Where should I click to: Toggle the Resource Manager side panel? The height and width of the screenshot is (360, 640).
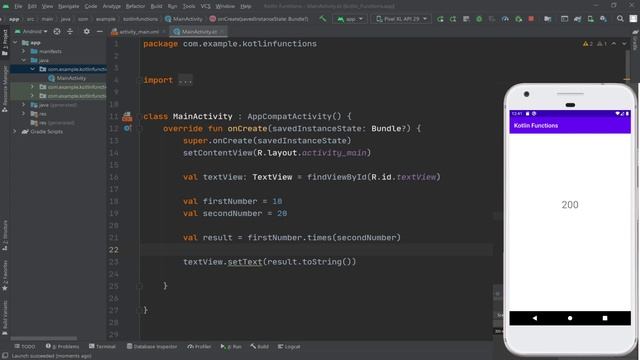coord(5,89)
